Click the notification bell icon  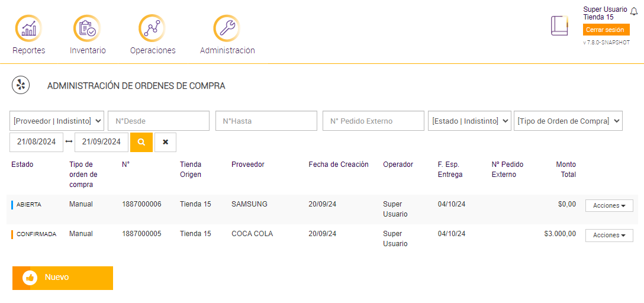click(x=634, y=11)
